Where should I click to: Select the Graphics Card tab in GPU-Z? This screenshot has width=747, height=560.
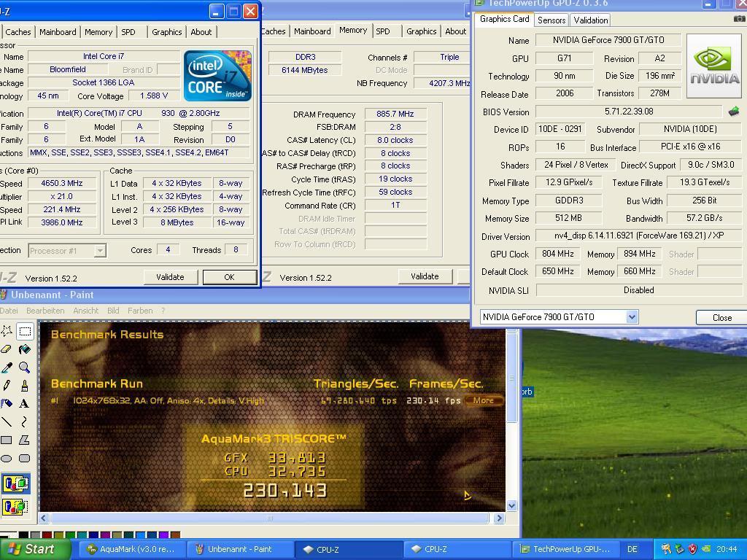[x=505, y=19]
